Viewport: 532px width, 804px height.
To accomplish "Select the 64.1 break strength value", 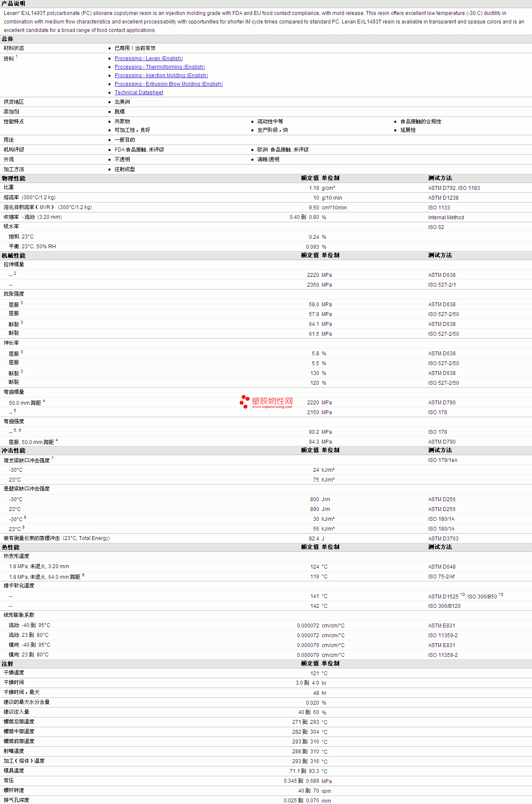I will [x=314, y=324].
